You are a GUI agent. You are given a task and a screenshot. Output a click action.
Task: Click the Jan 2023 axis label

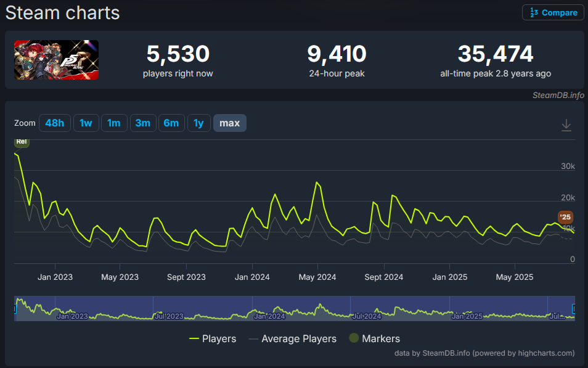point(55,277)
